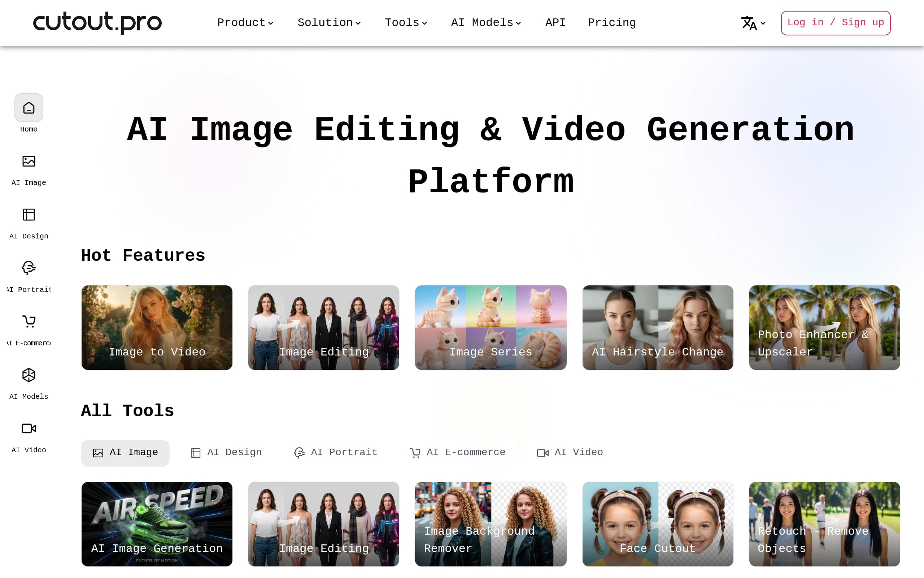The image size is (924, 578).
Task: Open the AI Image Generation tool card
Action: pos(157,524)
